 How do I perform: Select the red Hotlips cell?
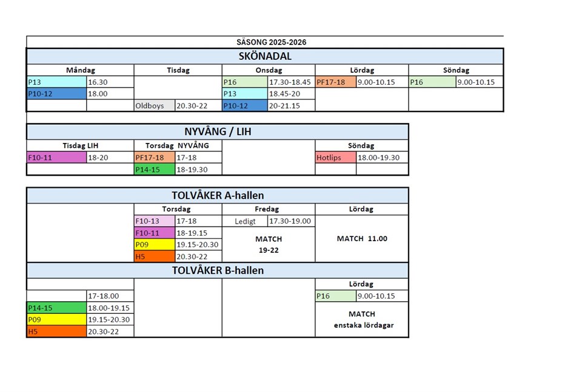335,158
